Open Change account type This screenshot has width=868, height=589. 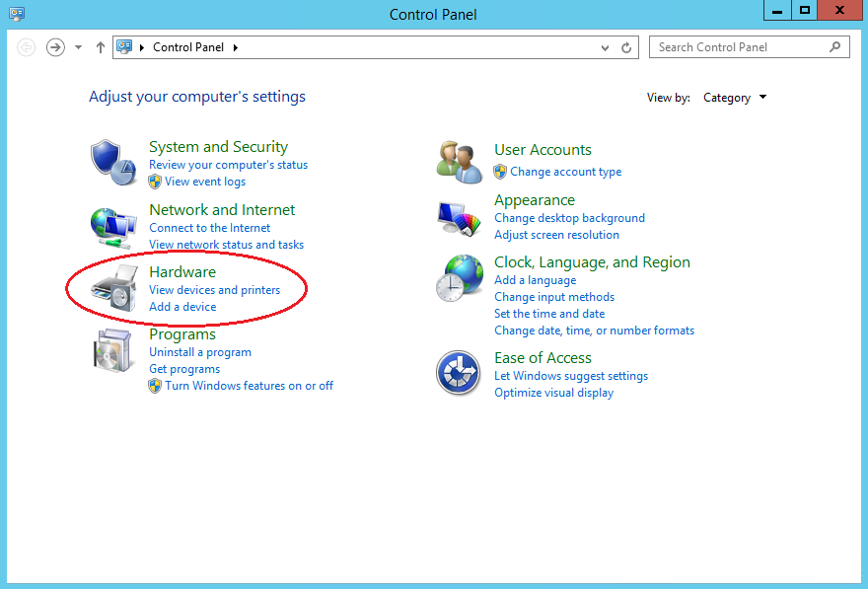pyautogui.click(x=566, y=171)
